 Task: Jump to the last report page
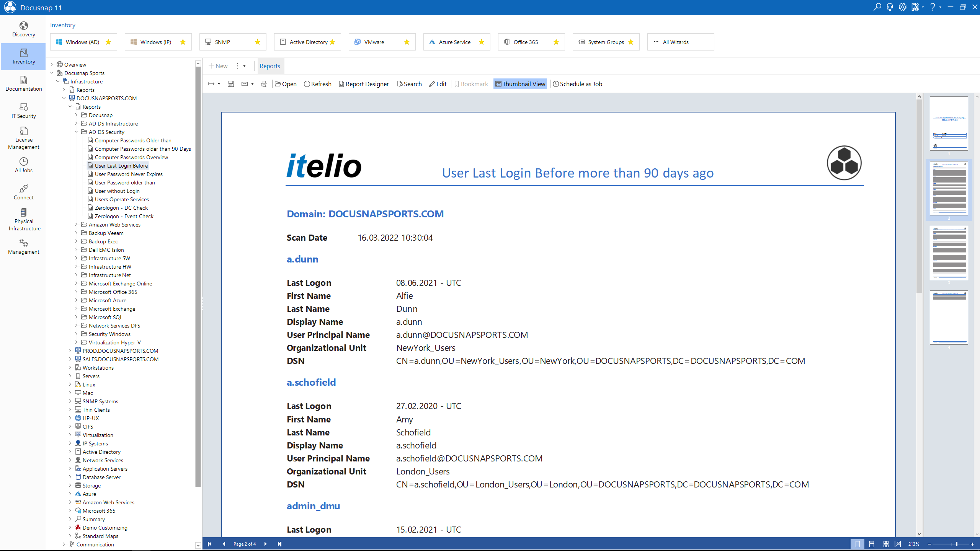coord(279,544)
